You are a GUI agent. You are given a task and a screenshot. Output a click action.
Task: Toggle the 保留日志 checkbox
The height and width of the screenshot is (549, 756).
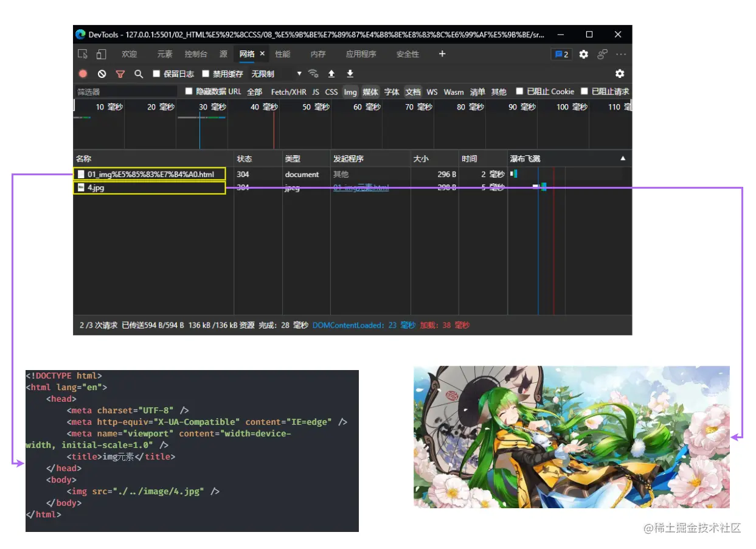click(x=156, y=74)
